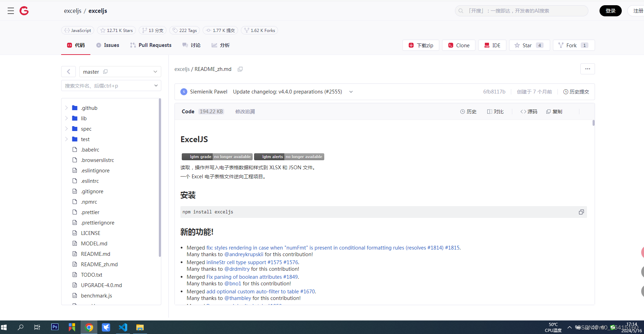
Task: Open the Fix parsing of boolean attributes link
Action: coord(252,277)
